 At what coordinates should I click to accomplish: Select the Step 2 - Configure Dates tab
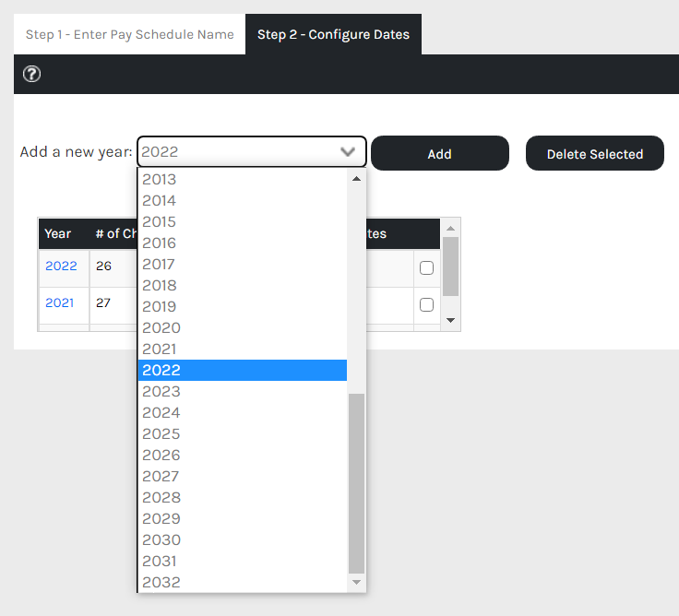click(x=333, y=34)
